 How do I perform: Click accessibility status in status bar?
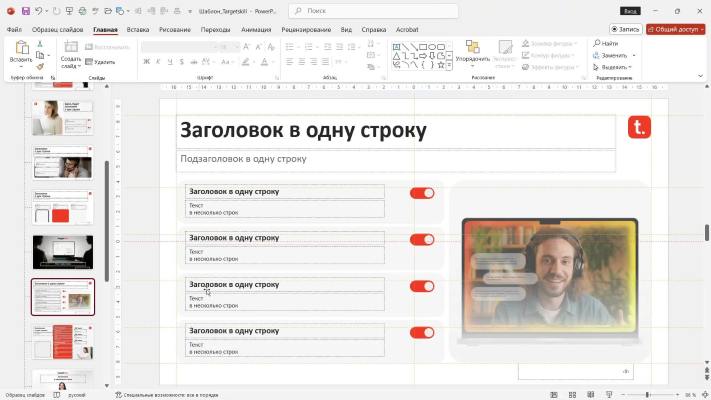[x=167, y=395]
